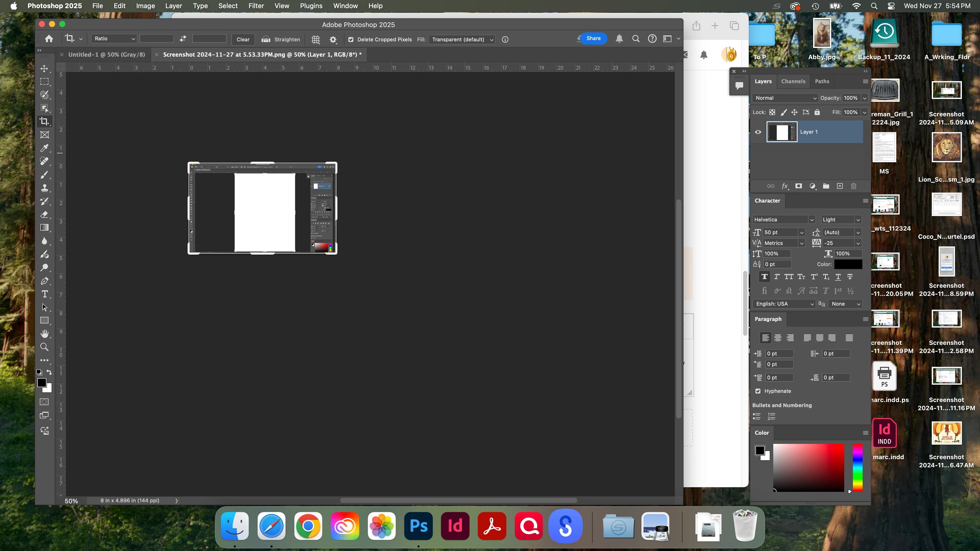Screen dimensions: 980x551
Task: Select the Eyedropper tool in toolbar
Action: click(44, 148)
